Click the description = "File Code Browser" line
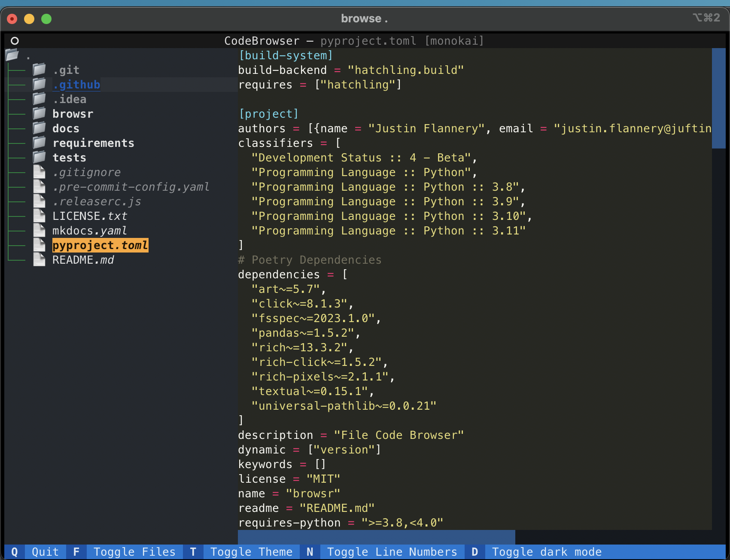 point(351,435)
